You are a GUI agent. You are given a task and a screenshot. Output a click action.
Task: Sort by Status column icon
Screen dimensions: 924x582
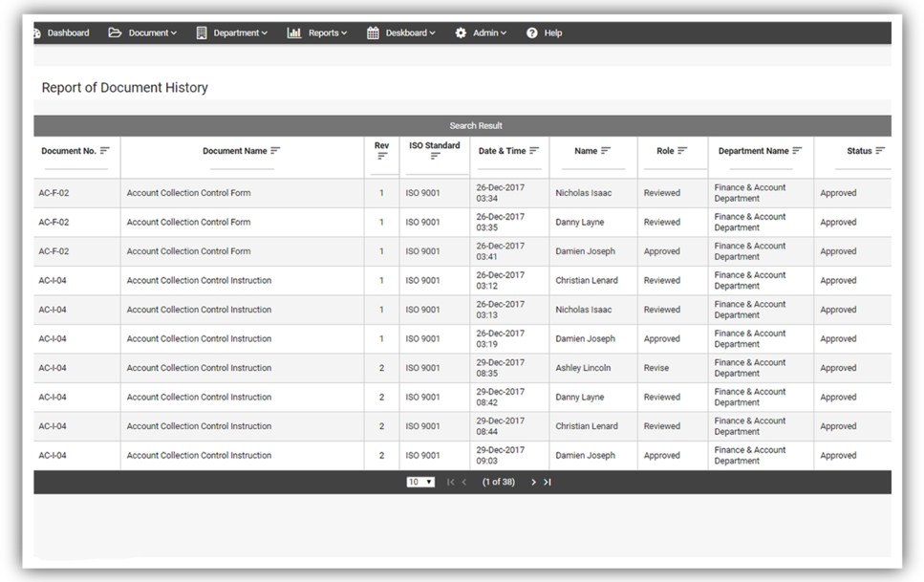[x=880, y=150]
